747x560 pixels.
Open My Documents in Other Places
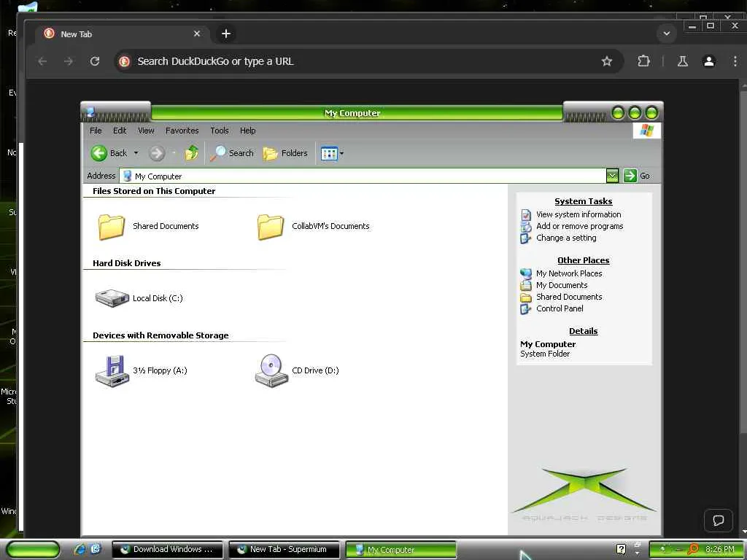[562, 285]
